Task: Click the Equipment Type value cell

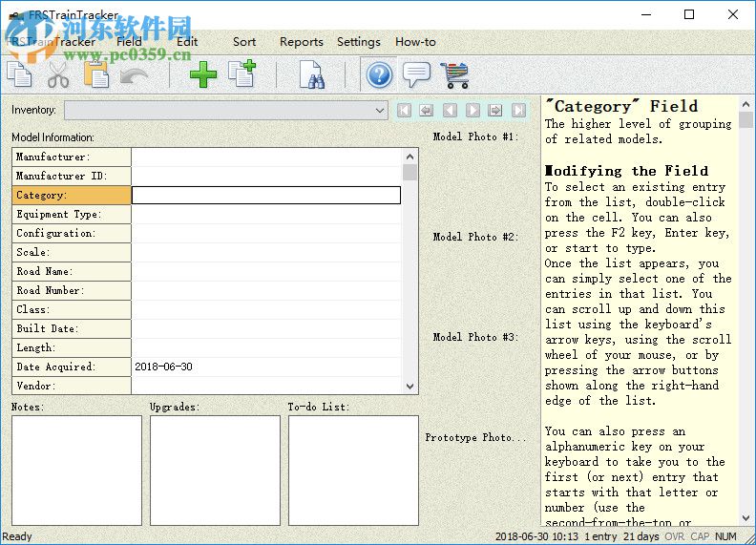Action: (266, 214)
